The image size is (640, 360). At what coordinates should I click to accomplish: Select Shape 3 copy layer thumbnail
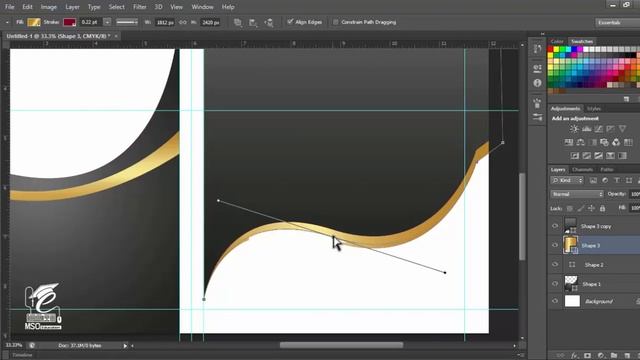tap(570, 225)
